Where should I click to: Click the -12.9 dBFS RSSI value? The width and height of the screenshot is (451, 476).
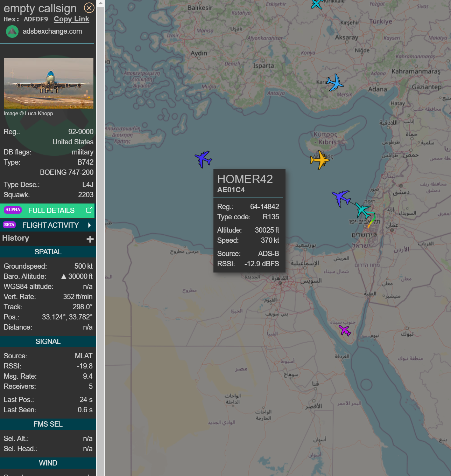pyautogui.click(x=262, y=264)
